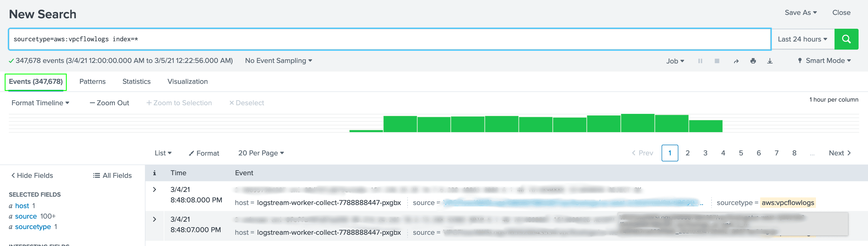Expand the 8:48:08.000 PM event row
Image resolution: width=868 pixels, height=246 pixels.
pos(154,190)
